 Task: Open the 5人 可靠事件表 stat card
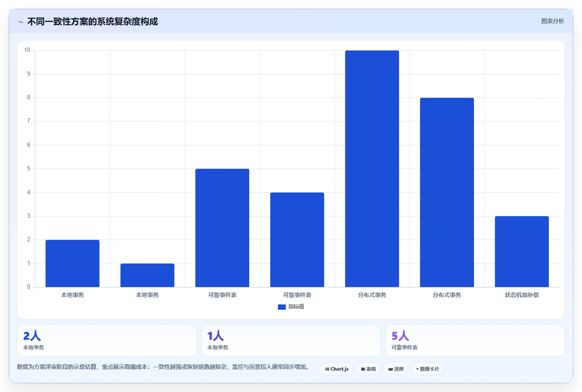pos(475,340)
